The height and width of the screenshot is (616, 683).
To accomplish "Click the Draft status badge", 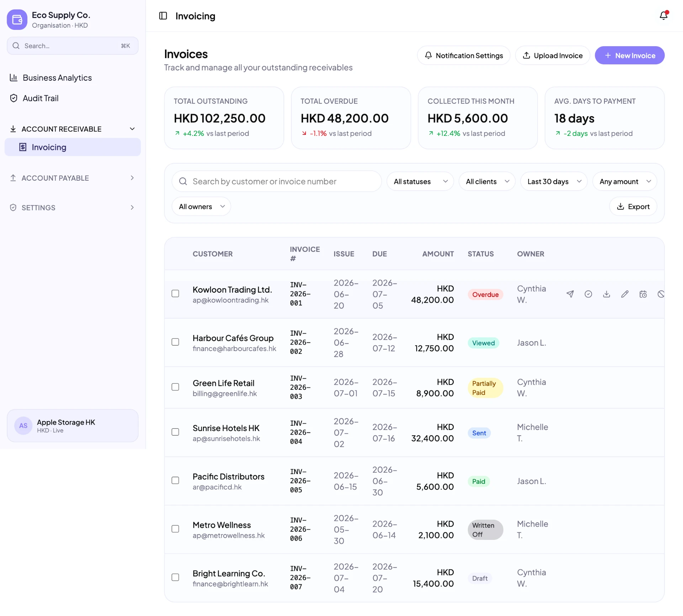I will (x=480, y=578).
